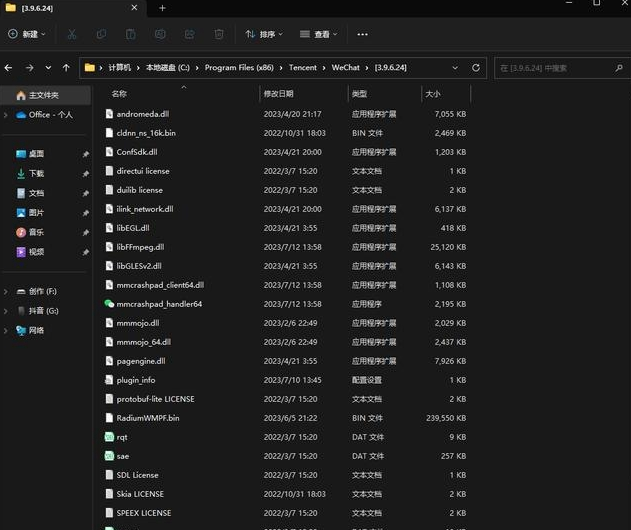The width and height of the screenshot is (631, 530).
Task: Go forward with the right arrow
Action: (29, 68)
